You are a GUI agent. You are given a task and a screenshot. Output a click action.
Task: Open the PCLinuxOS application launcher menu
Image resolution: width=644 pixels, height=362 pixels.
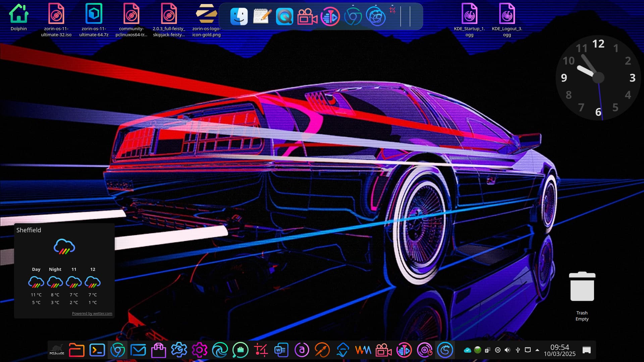click(x=57, y=350)
